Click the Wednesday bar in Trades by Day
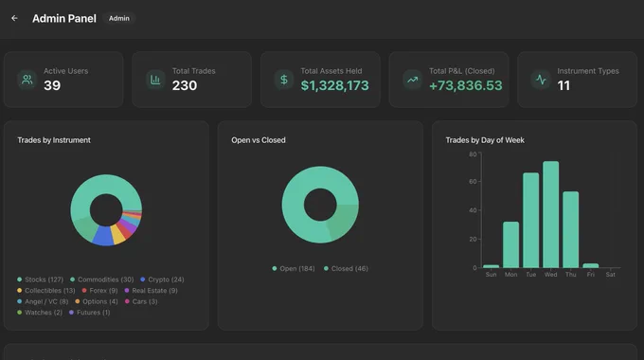 point(551,214)
